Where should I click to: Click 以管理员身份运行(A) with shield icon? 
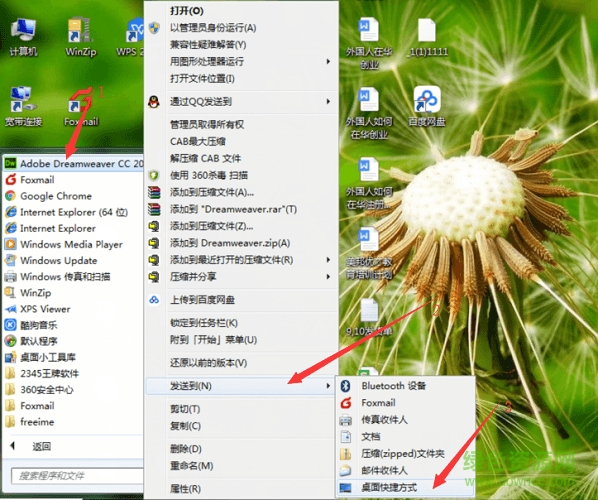(241, 27)
